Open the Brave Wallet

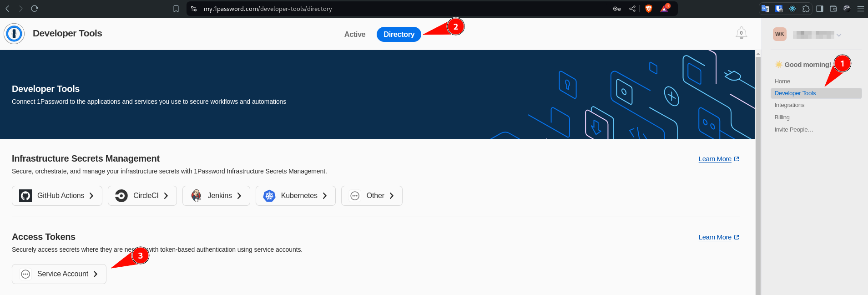click(833, 9)
